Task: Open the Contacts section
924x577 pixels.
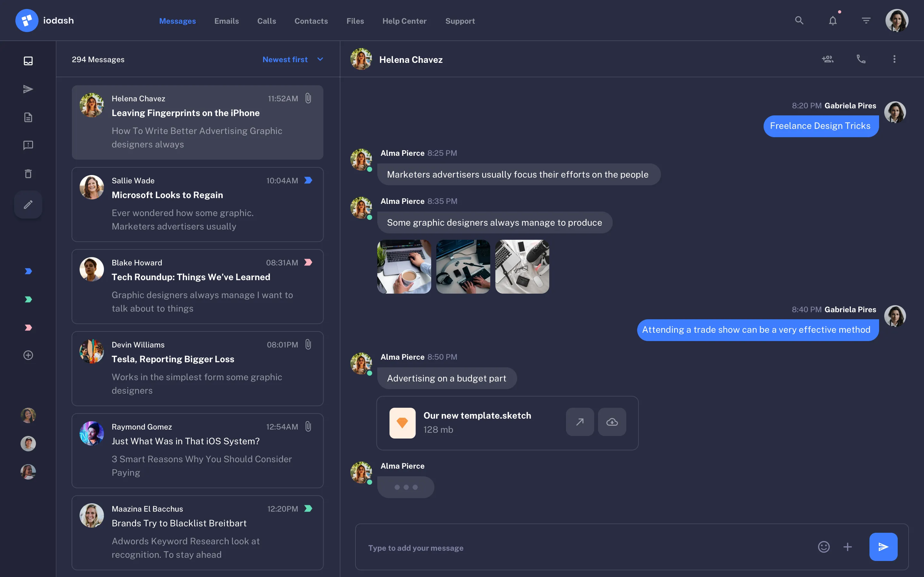Action: (x=311, y=21)
